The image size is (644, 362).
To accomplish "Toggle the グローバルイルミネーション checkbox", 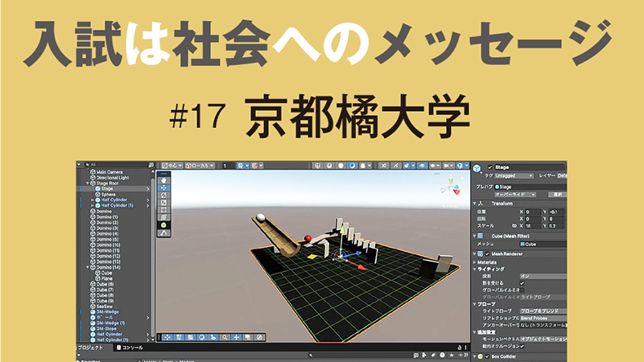I will click(522, 290).
